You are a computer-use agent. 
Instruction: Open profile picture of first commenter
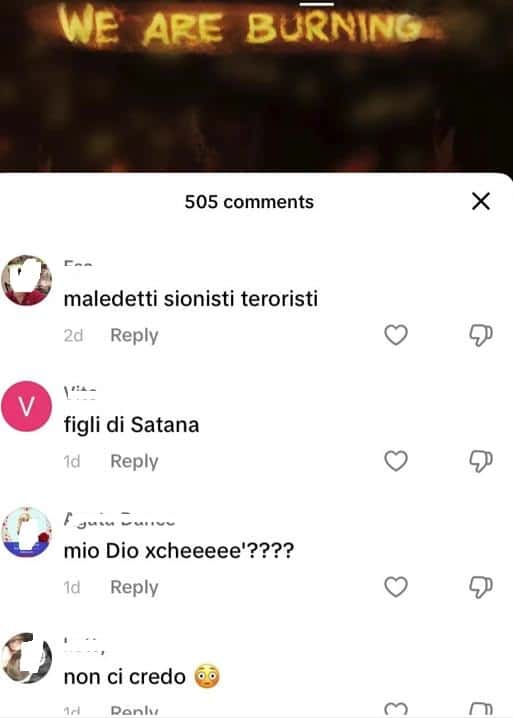27,280
